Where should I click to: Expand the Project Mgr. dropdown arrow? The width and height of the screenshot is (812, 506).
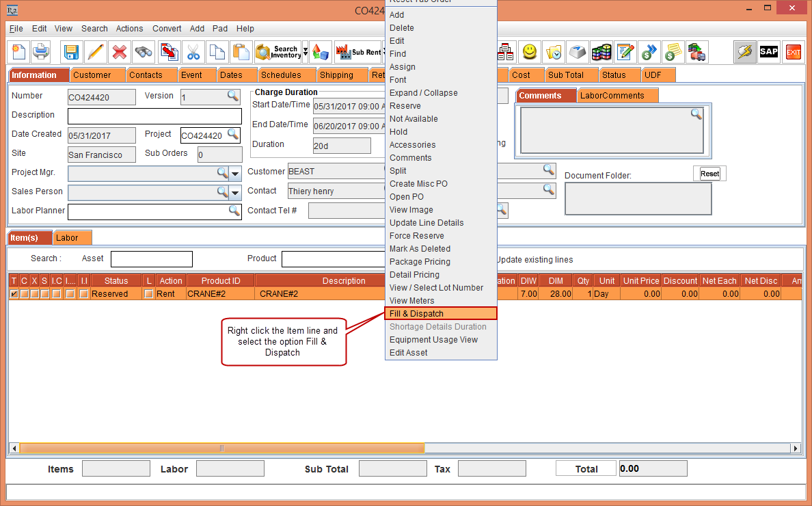(x=235, y=174)
